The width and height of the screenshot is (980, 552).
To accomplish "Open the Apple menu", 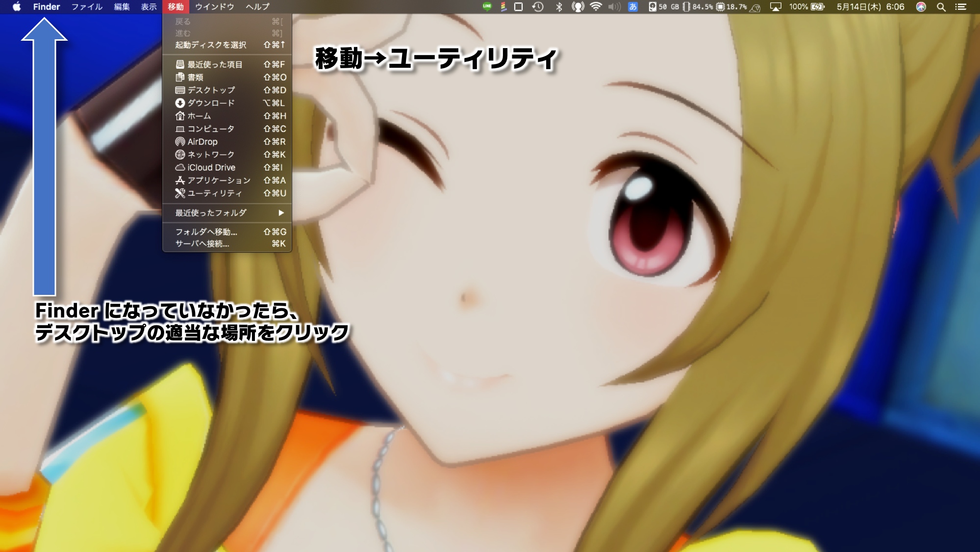I will coord(17,7).
